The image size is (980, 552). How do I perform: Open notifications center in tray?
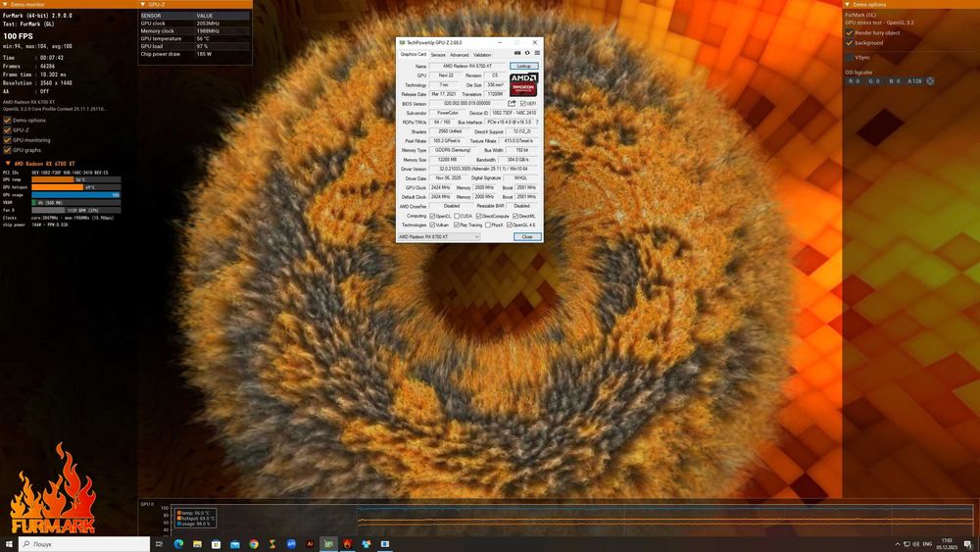click(968, 544)
